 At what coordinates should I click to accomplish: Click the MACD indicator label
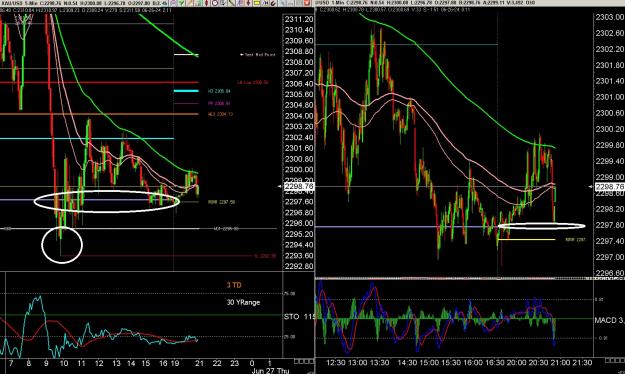point(605,320)
